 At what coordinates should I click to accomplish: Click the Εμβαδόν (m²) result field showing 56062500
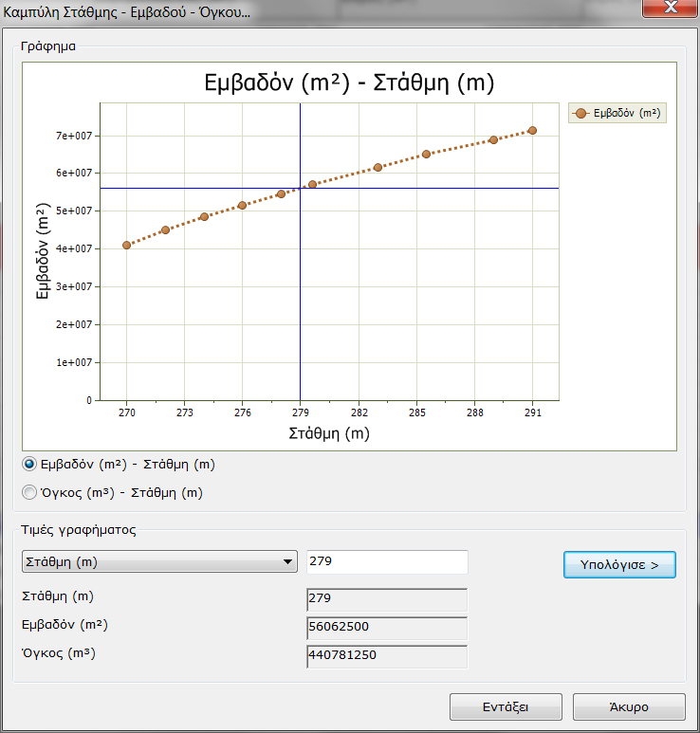[387, 627]
